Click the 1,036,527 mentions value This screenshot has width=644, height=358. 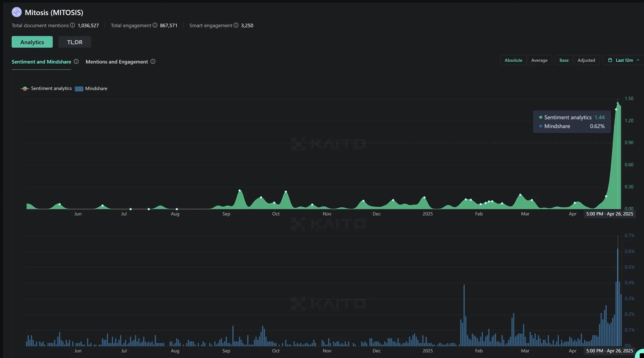[88, 25]
